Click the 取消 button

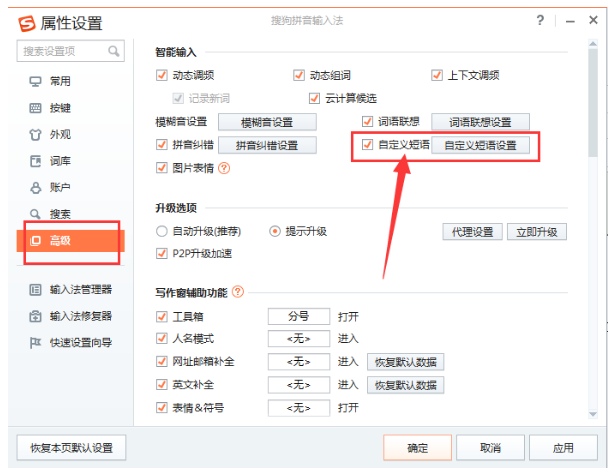click(x=490, y=448)
